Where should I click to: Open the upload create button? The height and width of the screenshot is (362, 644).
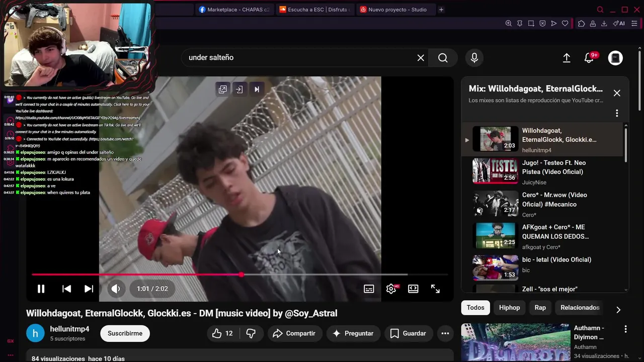(567, 58)
